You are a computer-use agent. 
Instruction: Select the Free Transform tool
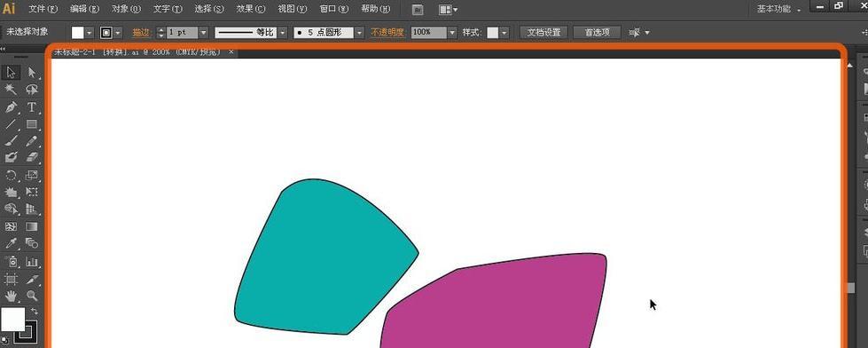(x=32, y=193)
